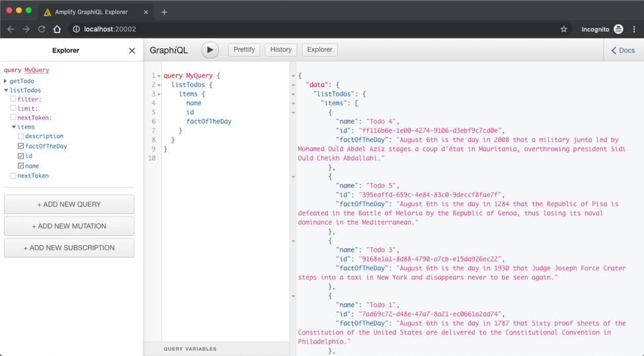Collapse the items field in Explorer

pos(14,127)
